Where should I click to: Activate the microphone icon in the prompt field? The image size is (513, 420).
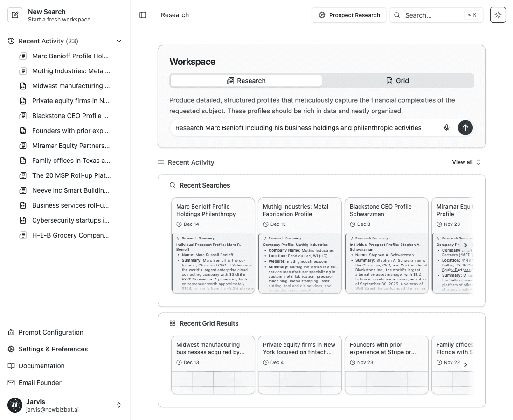point(446,127)
